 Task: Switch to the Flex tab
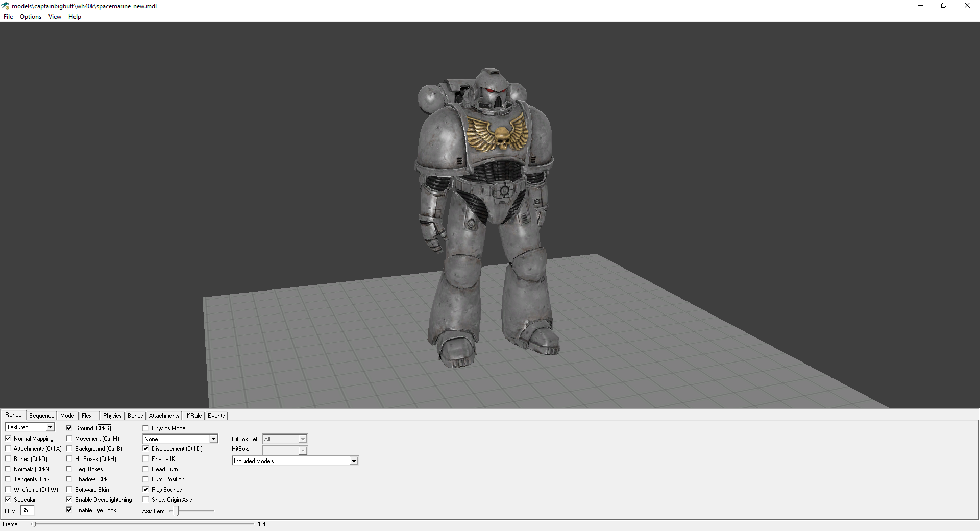click(87, 416)
